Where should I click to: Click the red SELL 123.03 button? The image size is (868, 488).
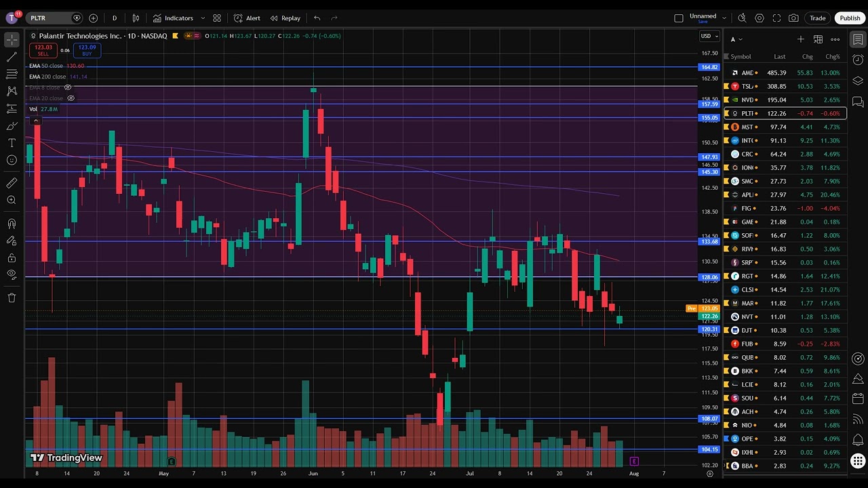43,50
